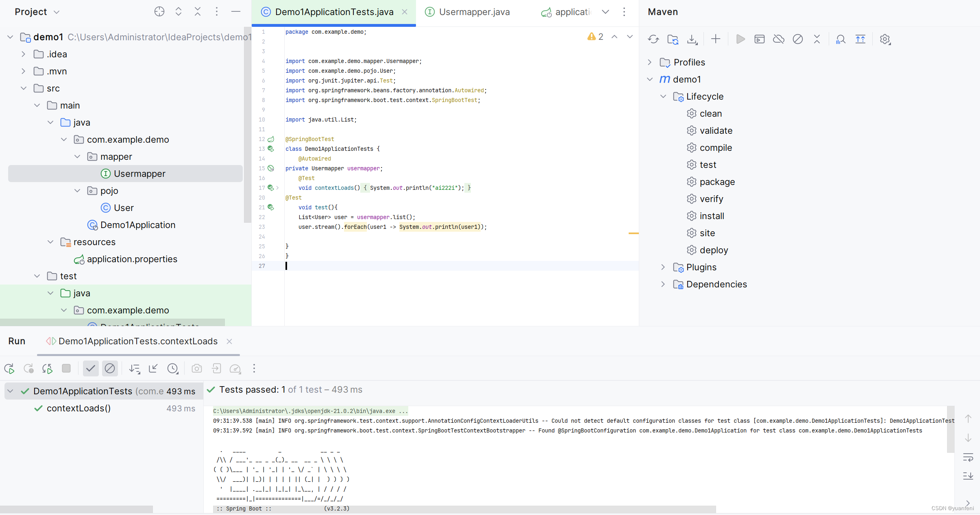
Task: Add a Maven project
Action: coord(715,39)
